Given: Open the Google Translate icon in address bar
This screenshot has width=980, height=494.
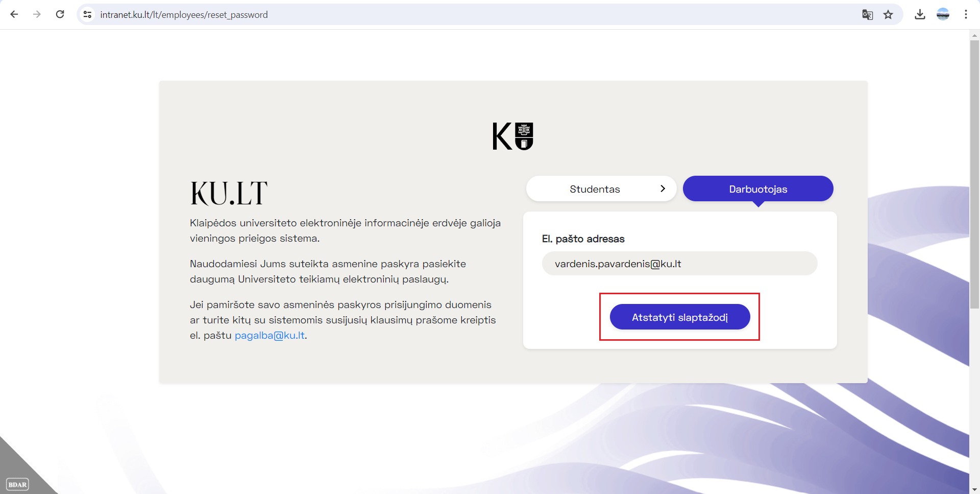Looking at the screenshot, I should pyautogui.click(x=867, y=14).
